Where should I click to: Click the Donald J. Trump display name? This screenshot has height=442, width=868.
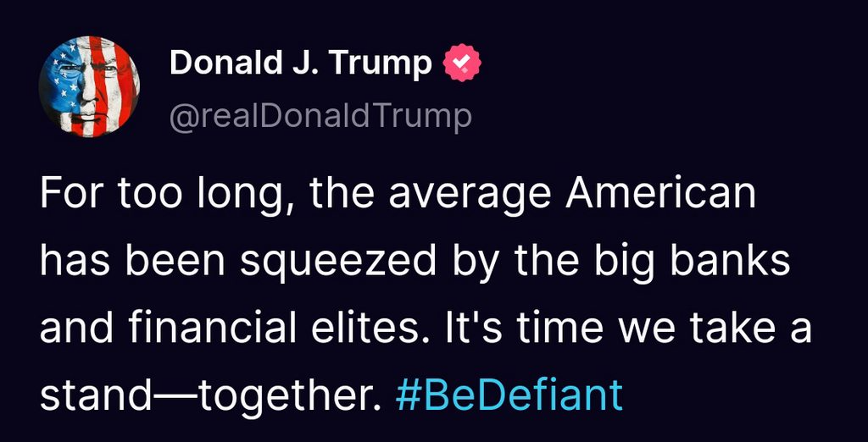point(301,64)
